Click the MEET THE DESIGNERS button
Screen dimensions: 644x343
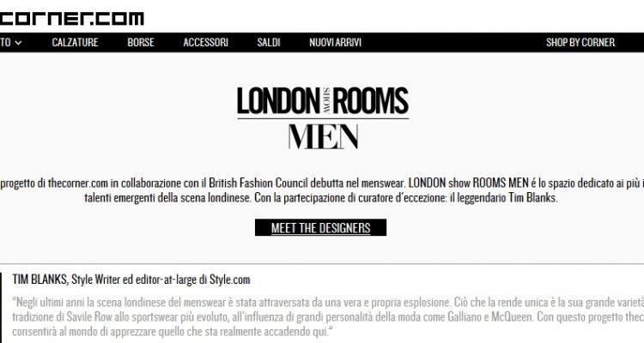[321, 228]
